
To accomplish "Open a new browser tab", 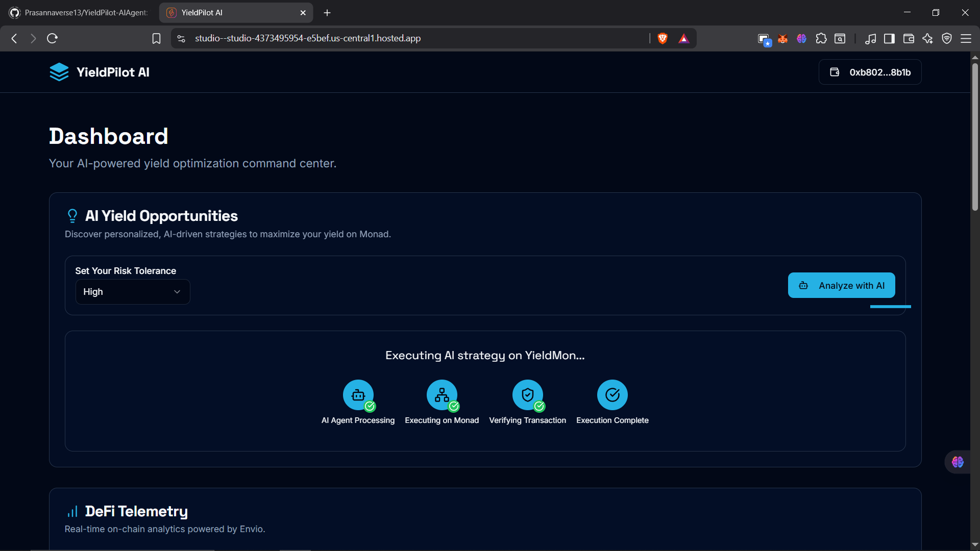I will tap(327, 13).
